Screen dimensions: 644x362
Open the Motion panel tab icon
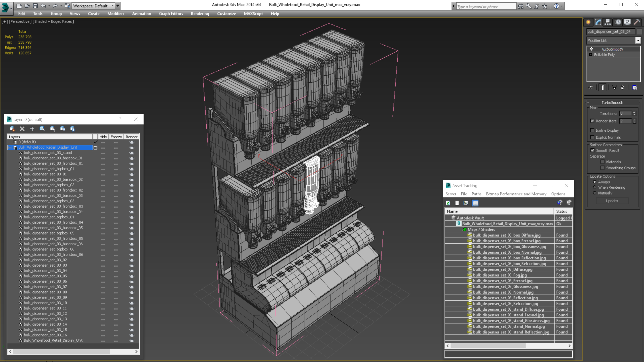click(618, 22)
